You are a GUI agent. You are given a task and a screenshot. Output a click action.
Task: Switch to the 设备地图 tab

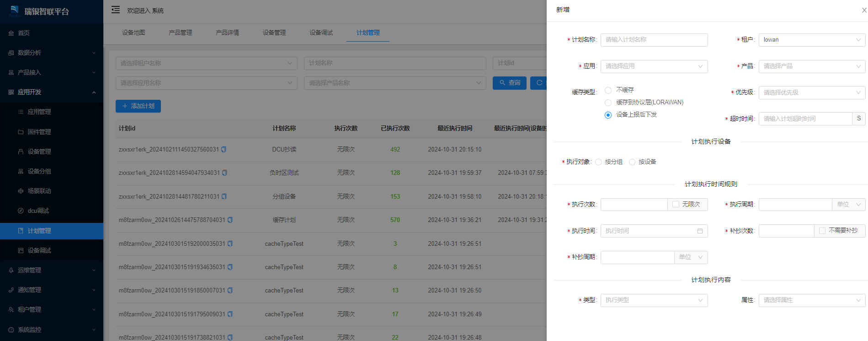pos(133,32)
